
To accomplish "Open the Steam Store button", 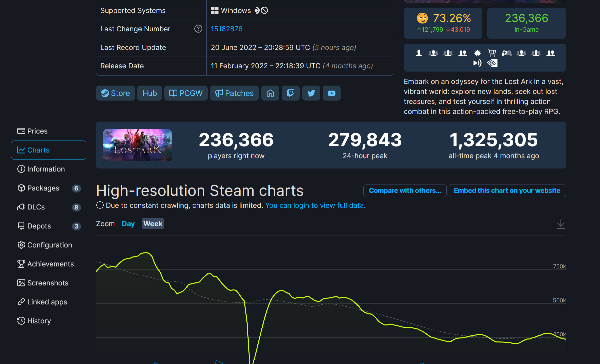I will (115, 93).
